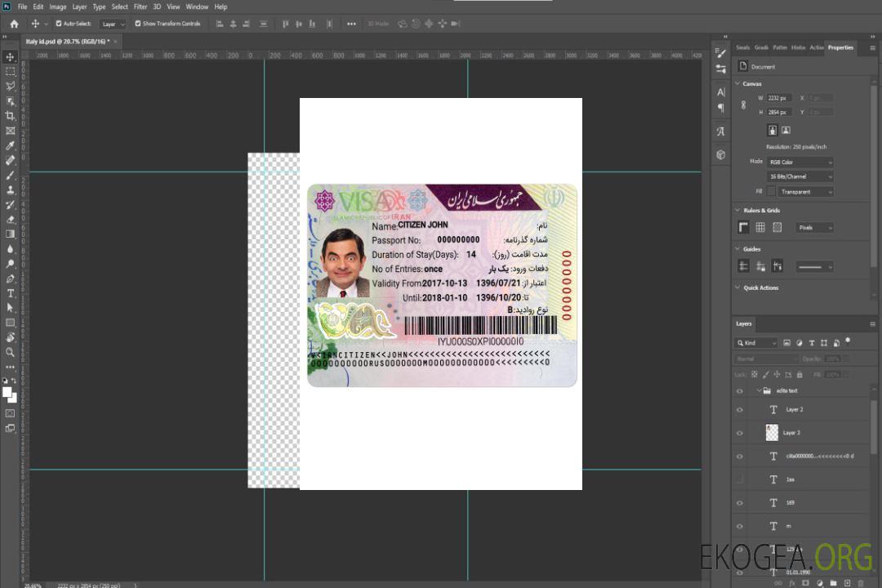
Task: Select the Pen tool
Action: (10, 278)
